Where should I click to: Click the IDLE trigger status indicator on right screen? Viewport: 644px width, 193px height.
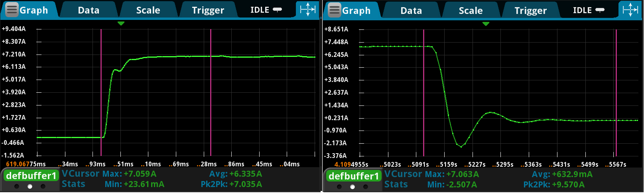(588, 10)
